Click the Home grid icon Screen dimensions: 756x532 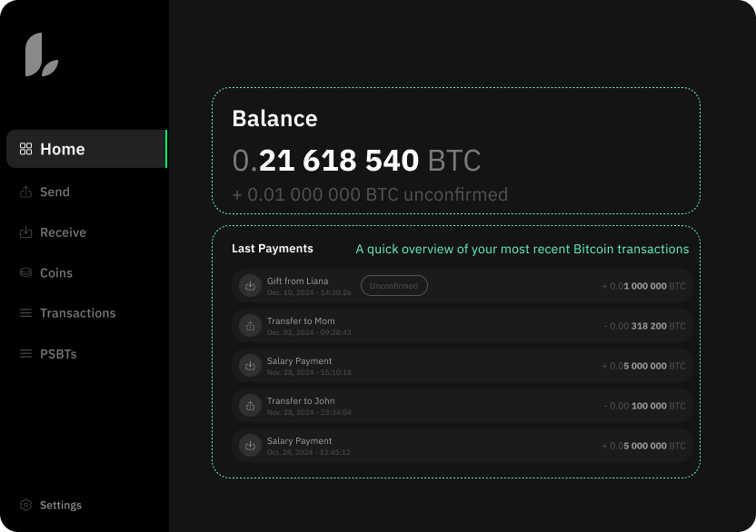tap(26, 149)
